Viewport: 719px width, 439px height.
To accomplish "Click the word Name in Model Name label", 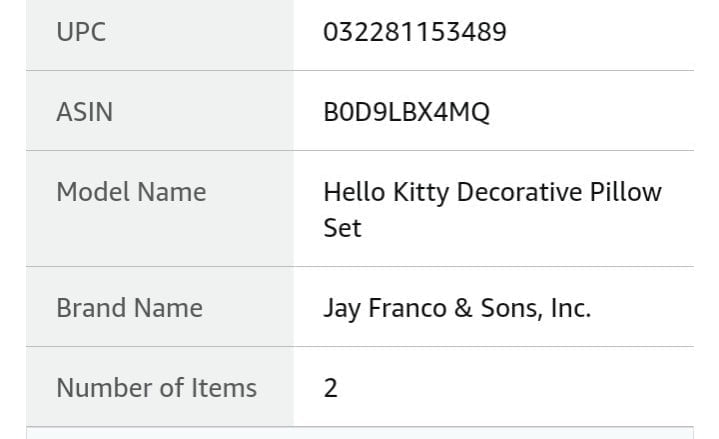I will (171, 192).
